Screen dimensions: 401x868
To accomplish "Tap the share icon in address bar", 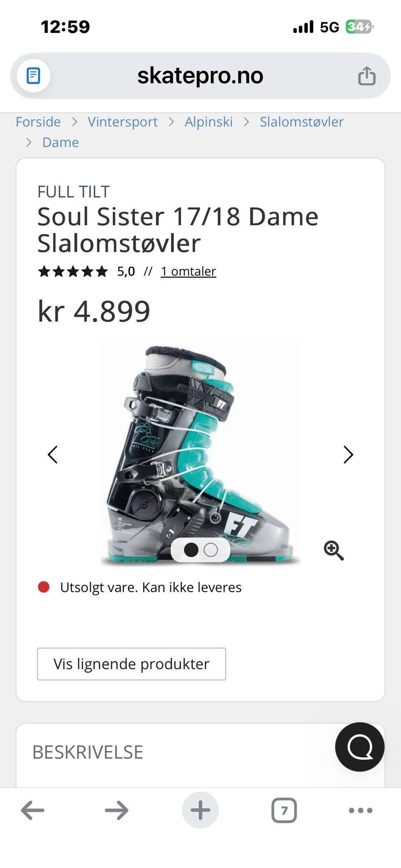I will pos(367,76).
